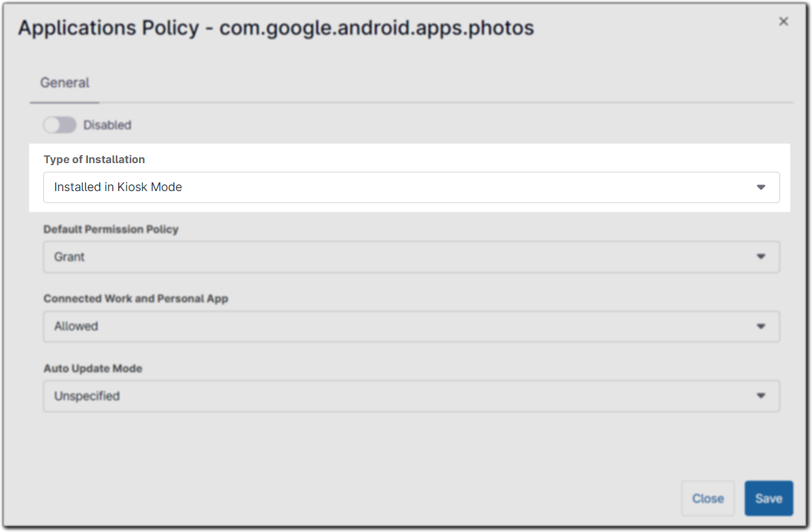Close the dialog with the X icon
812x532 pixels.
tap(783, 21)
